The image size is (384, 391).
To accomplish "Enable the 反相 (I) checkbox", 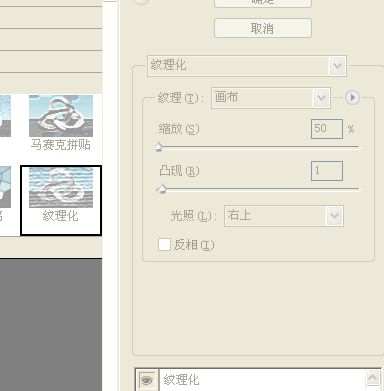I will tap(164, 244).
